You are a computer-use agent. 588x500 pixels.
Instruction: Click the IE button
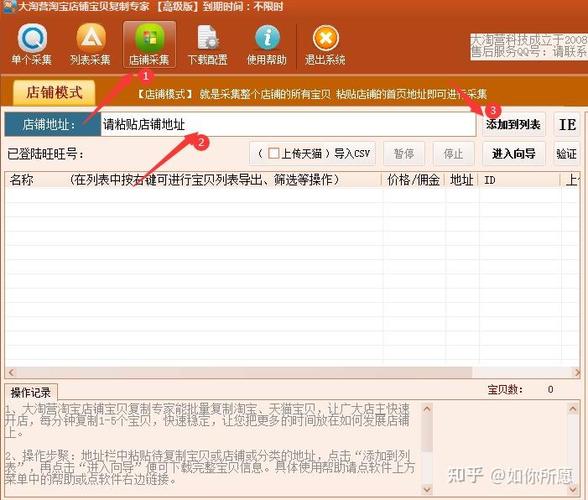click(567, 124)
